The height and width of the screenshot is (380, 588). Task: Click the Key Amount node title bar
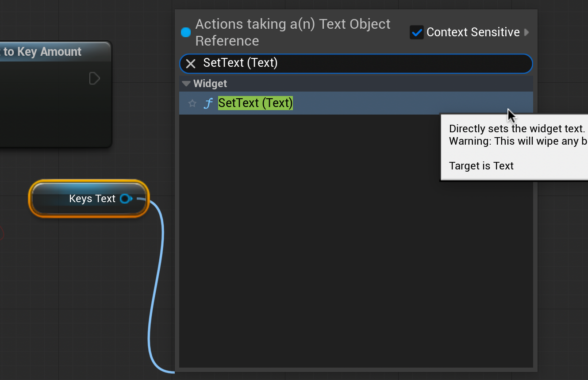tap(49, 52)
